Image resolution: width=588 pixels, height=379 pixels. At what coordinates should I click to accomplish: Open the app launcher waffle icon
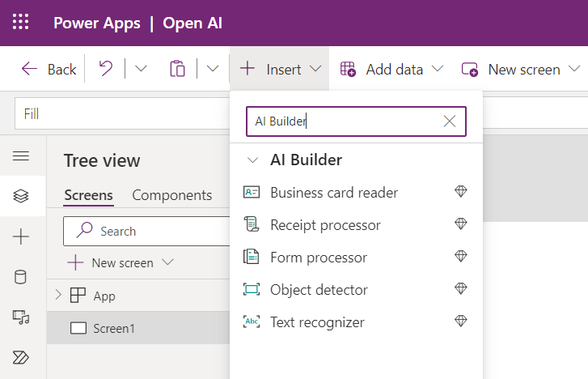[21, 22]
